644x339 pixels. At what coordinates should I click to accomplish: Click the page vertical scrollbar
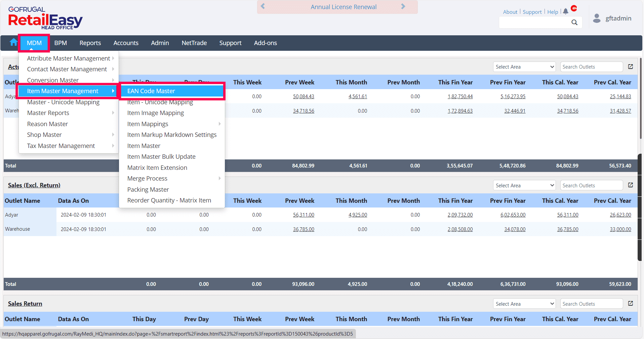[641, 98]
